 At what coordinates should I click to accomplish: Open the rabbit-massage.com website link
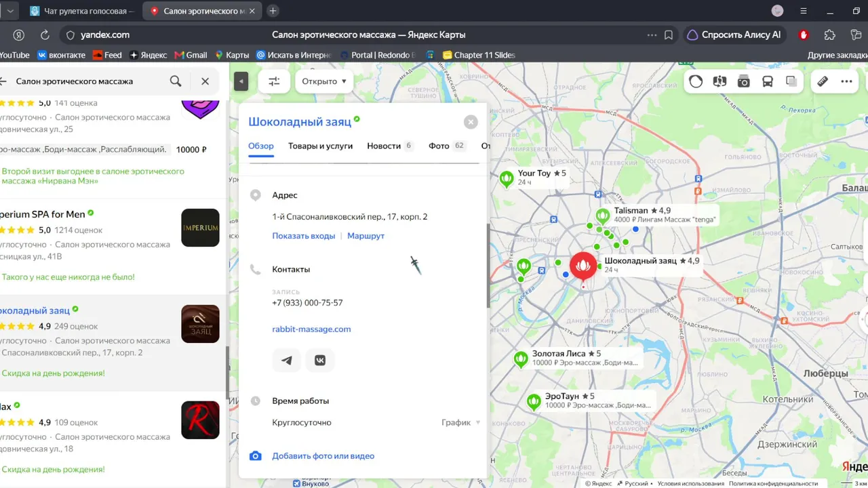311,329
